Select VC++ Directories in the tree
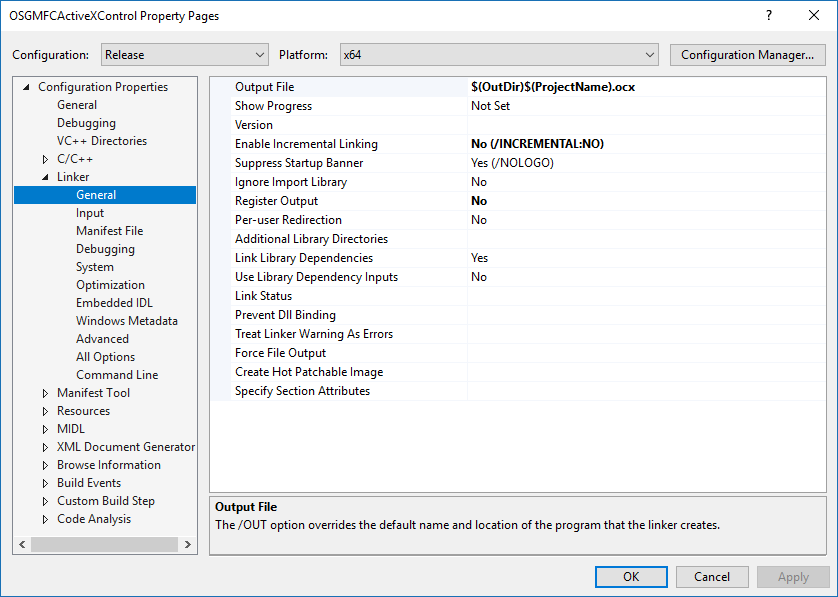Viewport: 838px width, 597px height. pyautogui.click(x=101, y=141)
